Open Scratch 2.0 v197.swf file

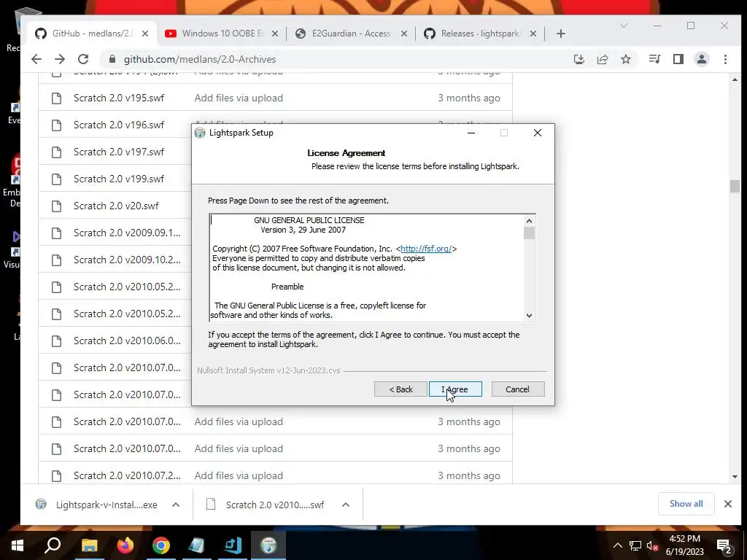(119, 152)
